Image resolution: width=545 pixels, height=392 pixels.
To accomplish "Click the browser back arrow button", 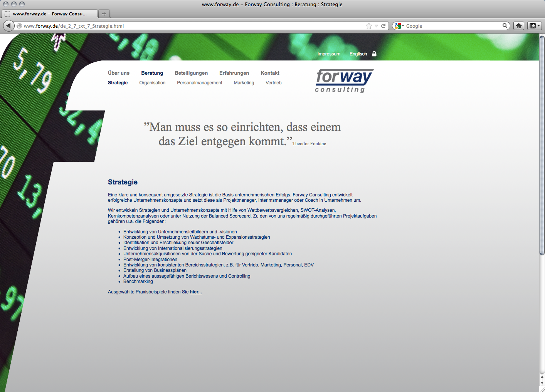I will (8, 26).
